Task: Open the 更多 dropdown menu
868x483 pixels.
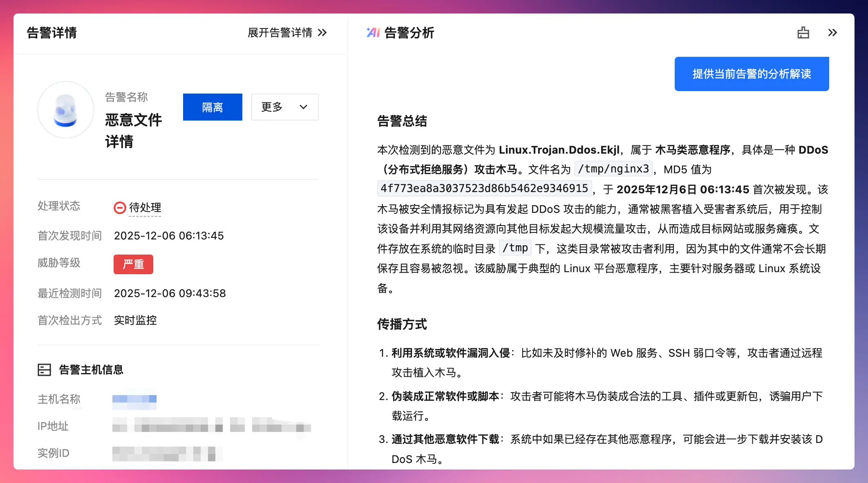Action: (285, 107)
